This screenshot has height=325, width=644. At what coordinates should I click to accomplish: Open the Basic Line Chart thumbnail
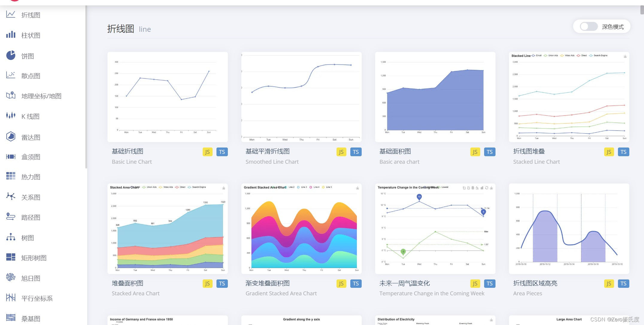pos(168,97)
